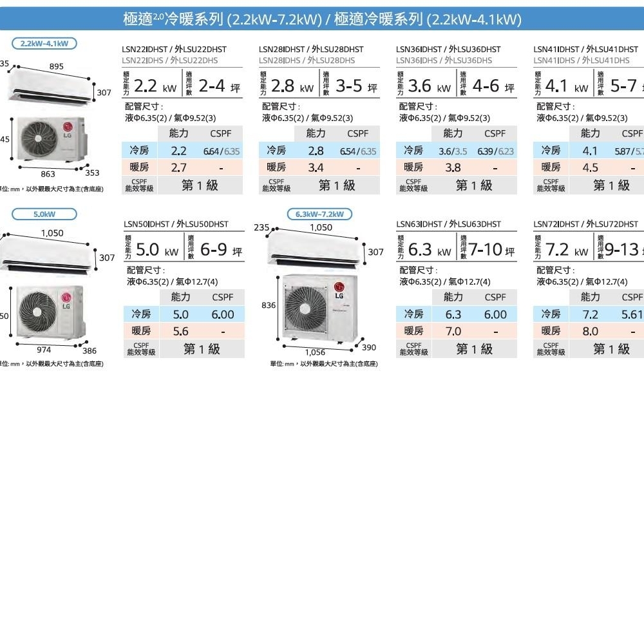
Task: Click the 1,056 outdoor width dimension label
Action: click(x=315, y=353)
